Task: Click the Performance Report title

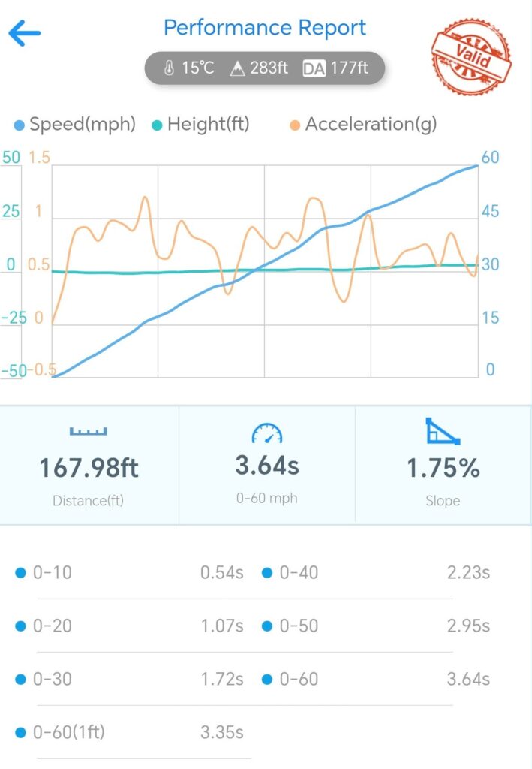Action: (x=265, y=29)
